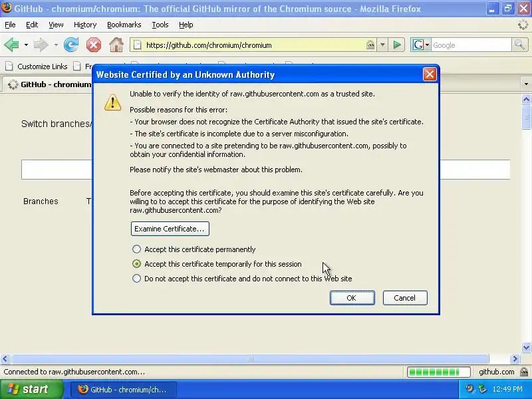Click the GitHub - chromium taskbar button
532x399 pixels.
point(124,390)
